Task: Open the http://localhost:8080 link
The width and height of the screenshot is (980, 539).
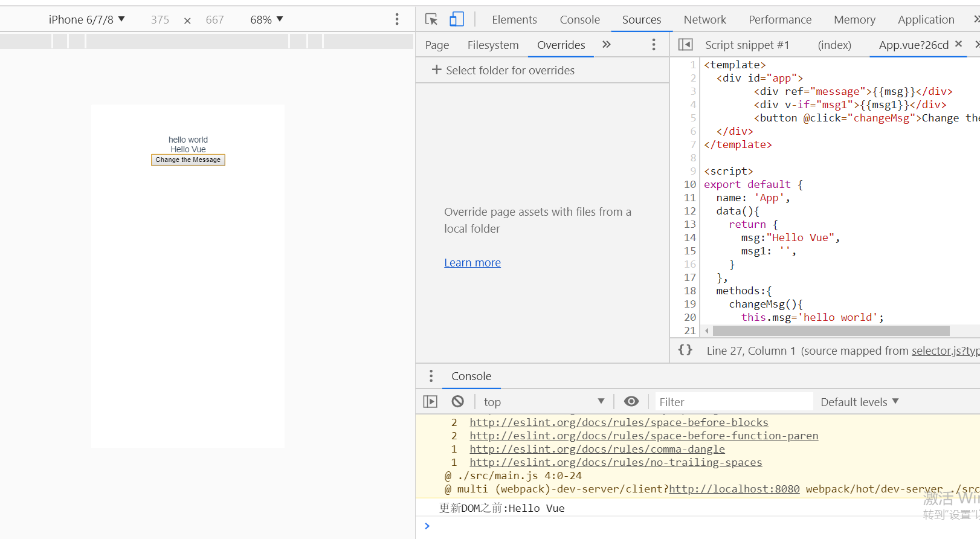Action: tap(734, 489)
